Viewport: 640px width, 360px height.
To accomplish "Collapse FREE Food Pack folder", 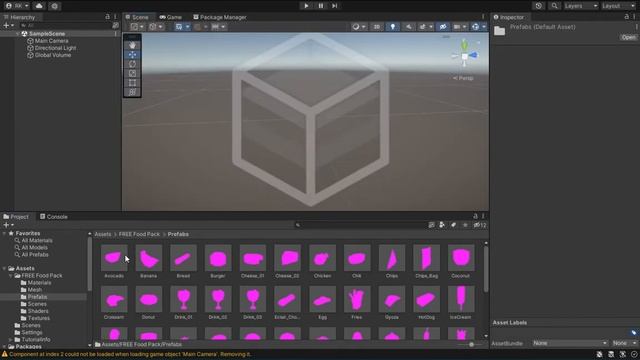I will pyautogui.click(x=11, y=276).
